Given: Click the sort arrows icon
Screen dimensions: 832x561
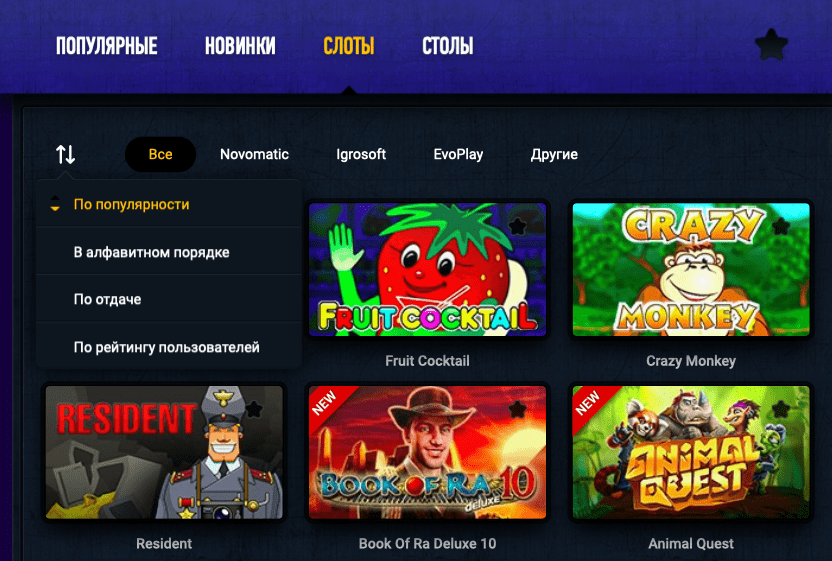Looking at the screenshot, I should 66,154.
